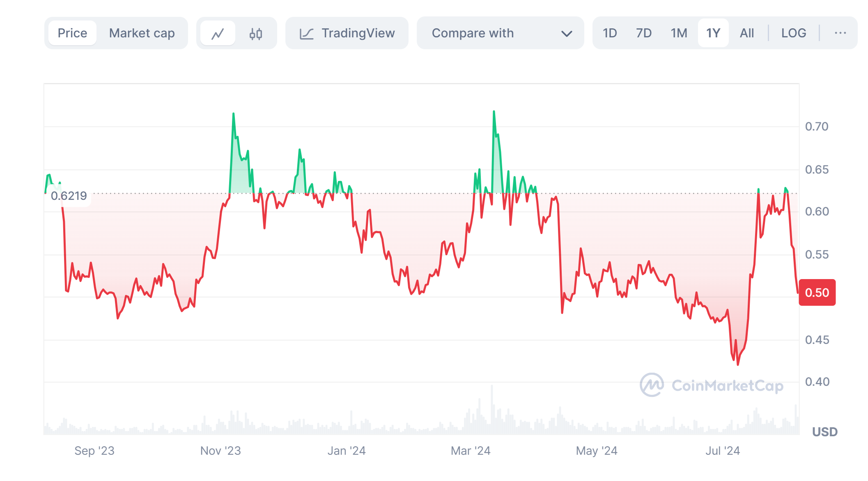Image resolution: width=868 pixels, height=481 pixels.
Task: Expand the Compare with dropdown
Action: click(472, 33)
